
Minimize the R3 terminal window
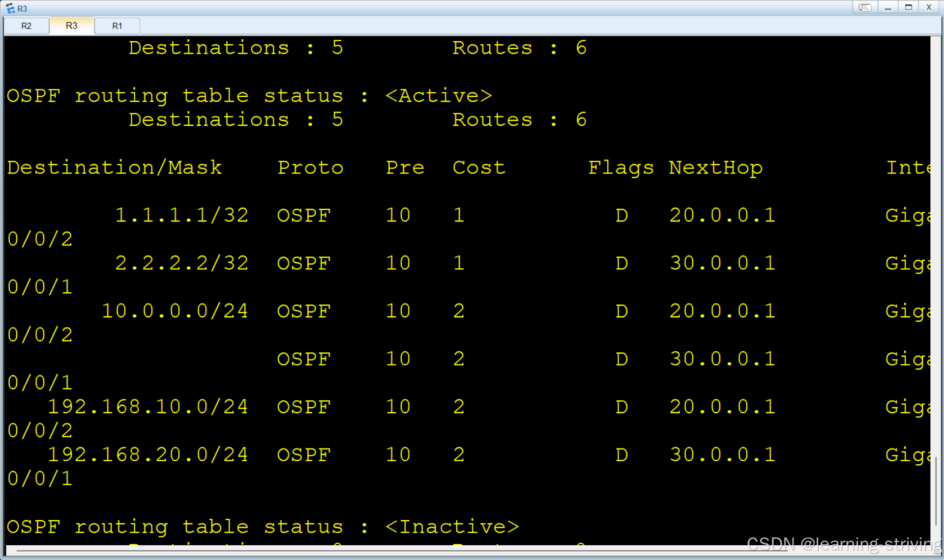887,7
